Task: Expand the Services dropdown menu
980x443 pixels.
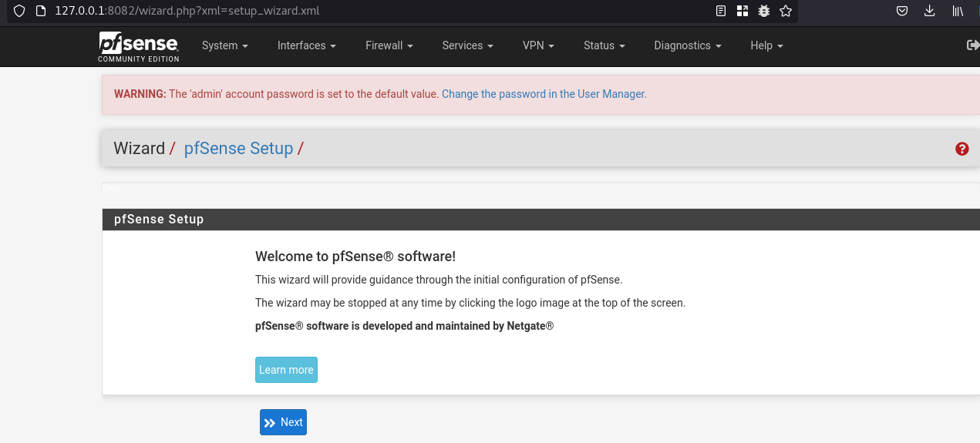Action: (468, 45)
